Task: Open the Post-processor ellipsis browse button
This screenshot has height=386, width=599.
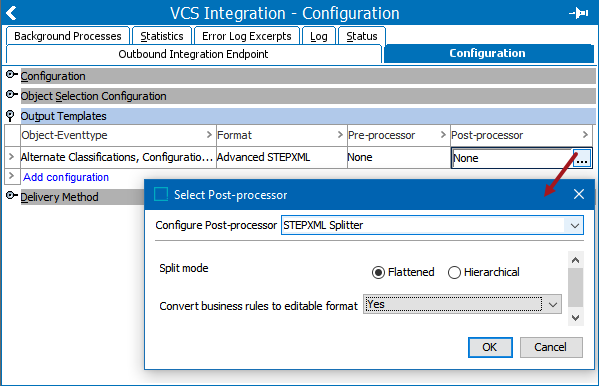Action: (x=581, y=158)
